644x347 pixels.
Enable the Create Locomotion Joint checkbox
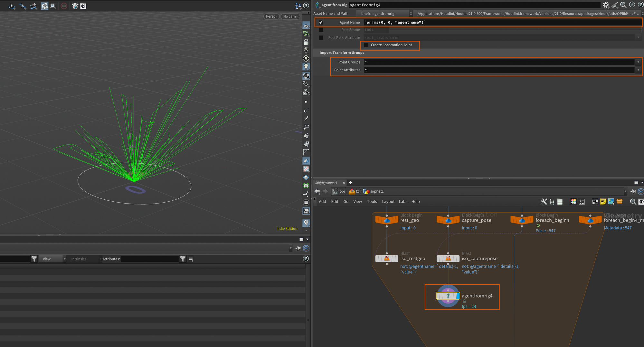pyautogui.click(x=366, y=45)
